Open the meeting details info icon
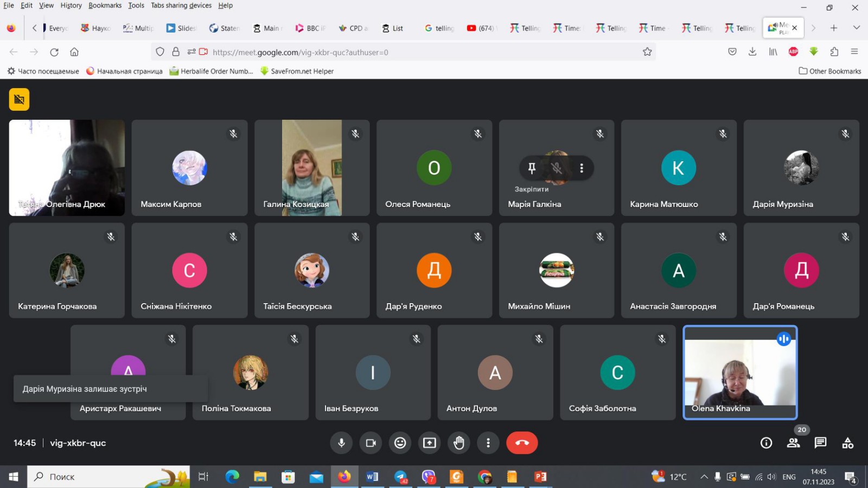The image size is (868, 488). [x=766, y=443]
